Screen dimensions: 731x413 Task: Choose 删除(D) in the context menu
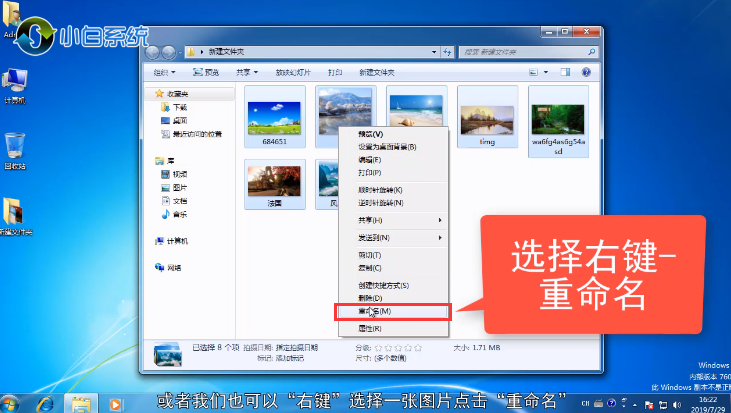[393, 298]
